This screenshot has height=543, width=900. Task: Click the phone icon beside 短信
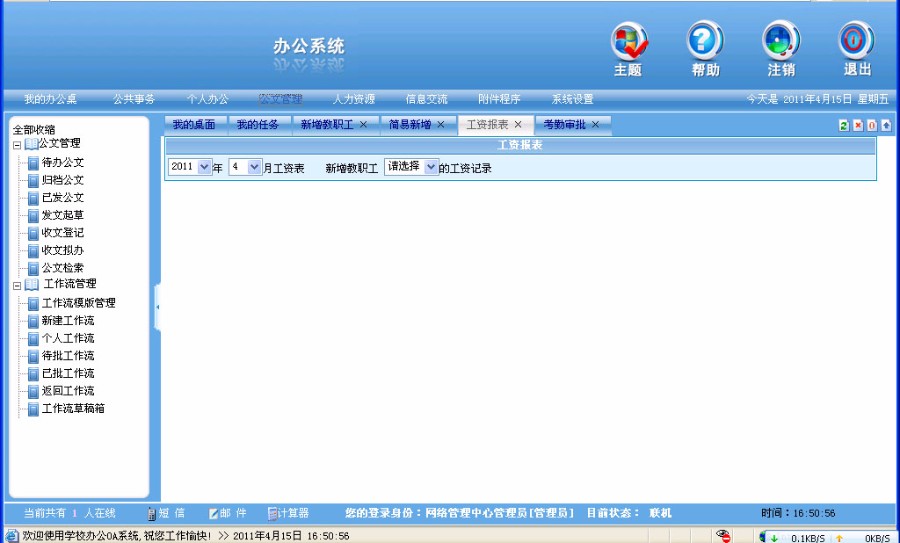[x=152, y=514]
